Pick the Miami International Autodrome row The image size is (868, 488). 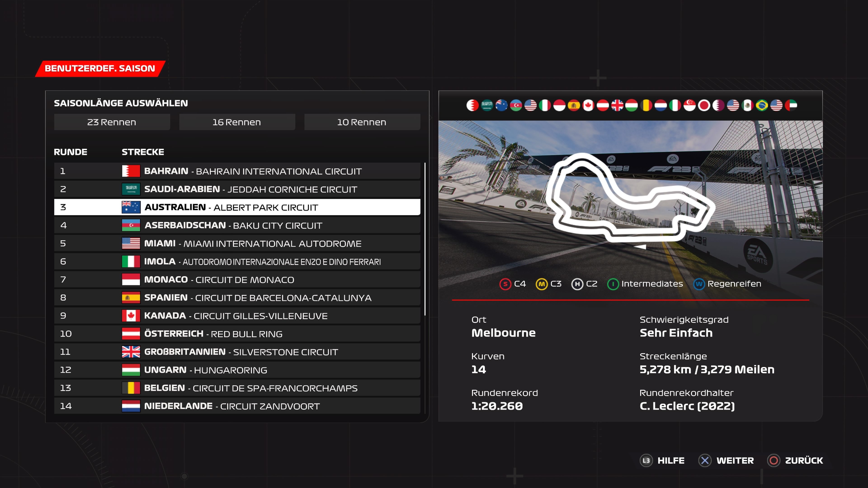point(237,244)
